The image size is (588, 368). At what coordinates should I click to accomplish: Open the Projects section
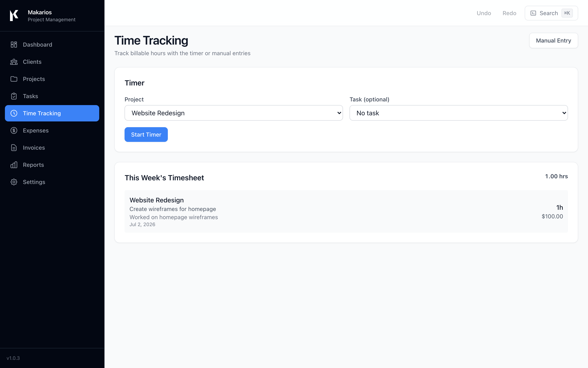pos(52,79)
